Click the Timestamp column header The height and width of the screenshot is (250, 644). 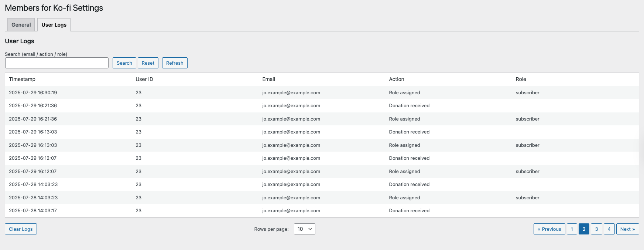coord(22,79)
